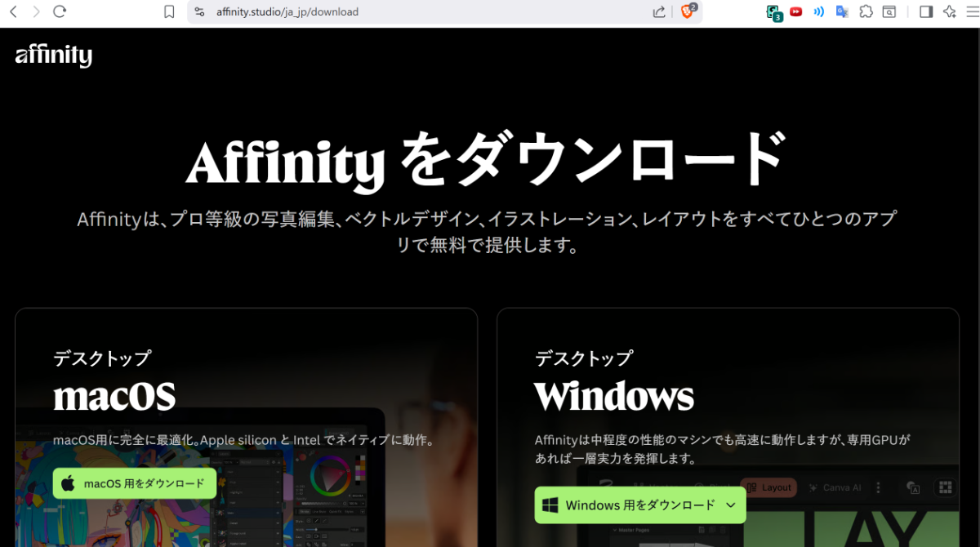Open the share page icon
Screen dimensions: 980x547
pyautogui.click(x=659, y=11)
